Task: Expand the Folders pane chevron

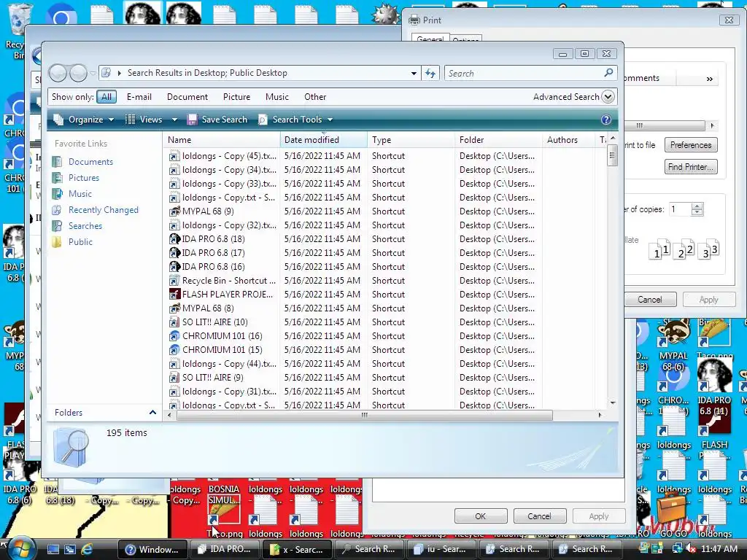Action: pos(152,413)
